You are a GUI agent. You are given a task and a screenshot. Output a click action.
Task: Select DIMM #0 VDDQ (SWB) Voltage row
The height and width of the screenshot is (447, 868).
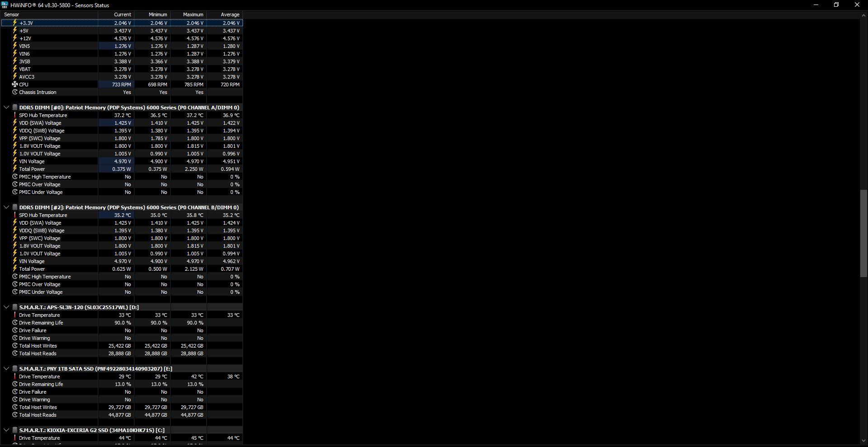click(122, 131)
